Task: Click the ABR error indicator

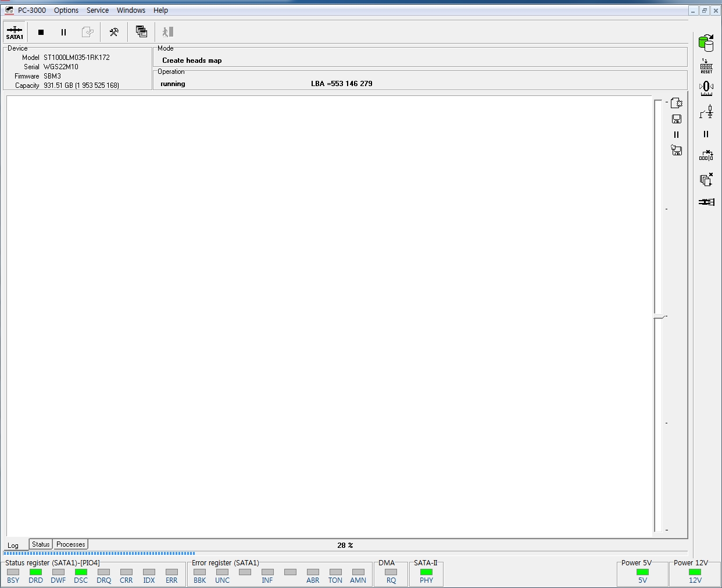Action: click(313, 572)
